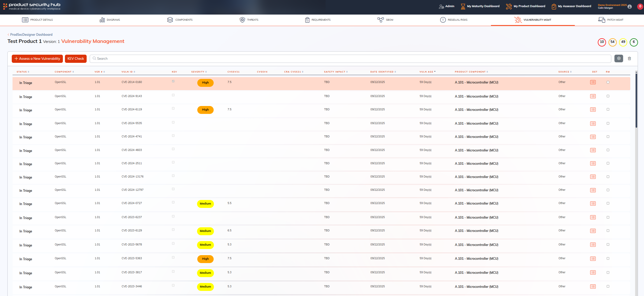This screenshot has width=644, height=296.
Task: Open table settings via the gear icon
Action: click(x=619, y=58)
